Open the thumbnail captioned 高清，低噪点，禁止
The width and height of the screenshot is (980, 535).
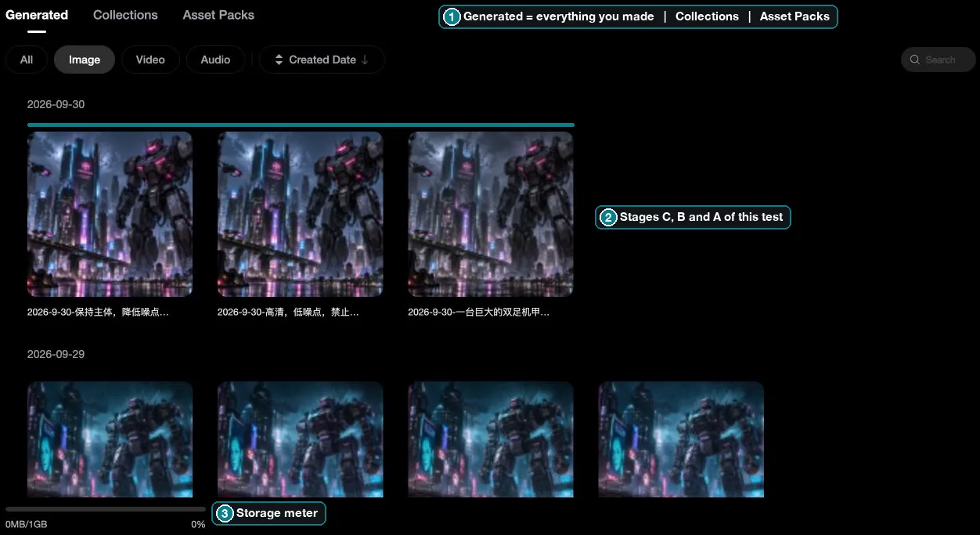point(301,214)
